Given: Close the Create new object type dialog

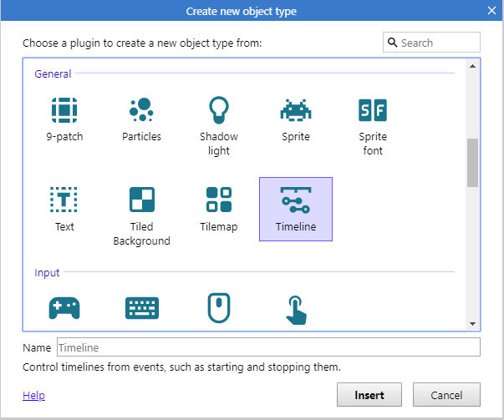Looking at the screenshot, I should click(491, 10).
